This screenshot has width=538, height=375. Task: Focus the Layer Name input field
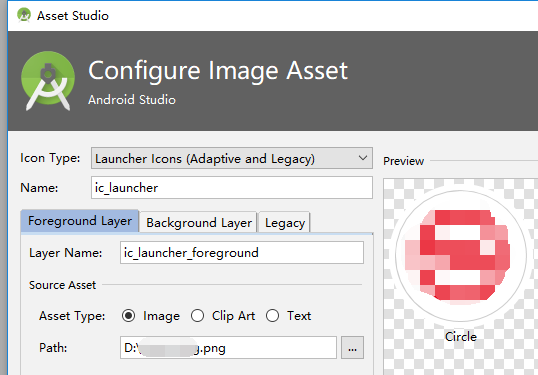click(242, 253)
